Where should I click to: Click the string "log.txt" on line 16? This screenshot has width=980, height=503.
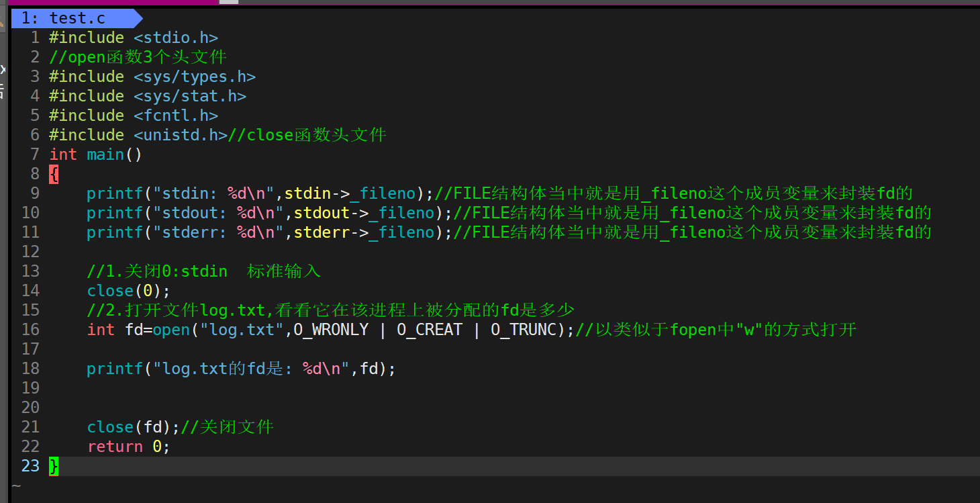(242, 330)
